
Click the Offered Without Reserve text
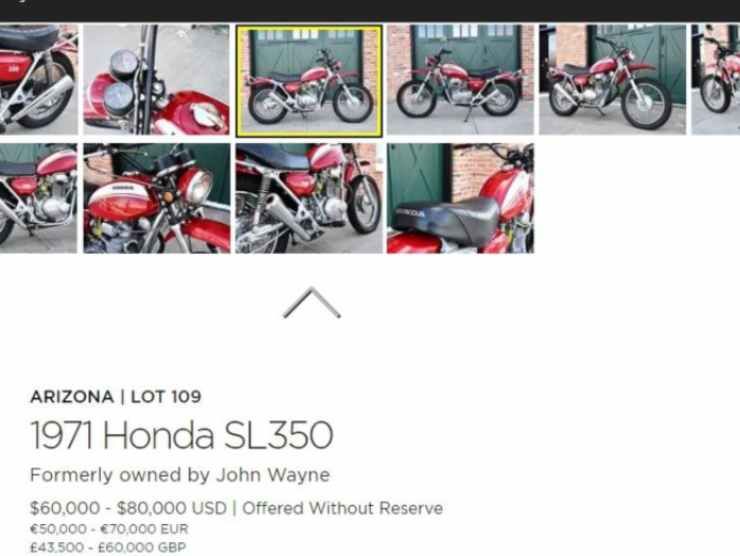click(x=343, y=508)
